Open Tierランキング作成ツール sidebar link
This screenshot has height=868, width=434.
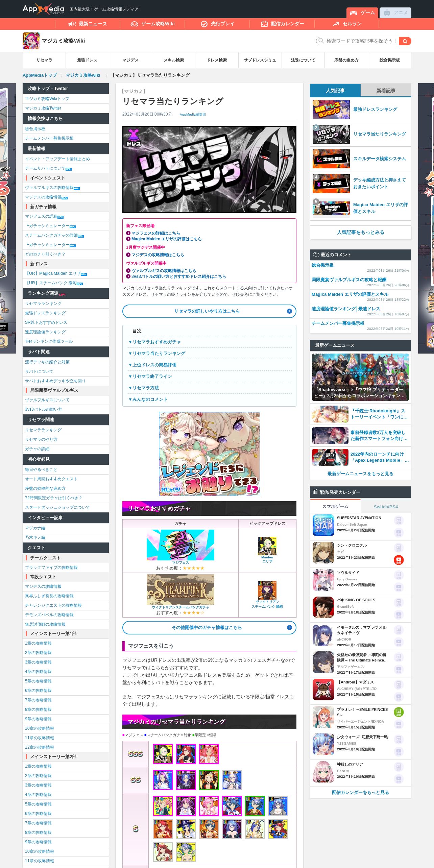[x=49, y=341]
